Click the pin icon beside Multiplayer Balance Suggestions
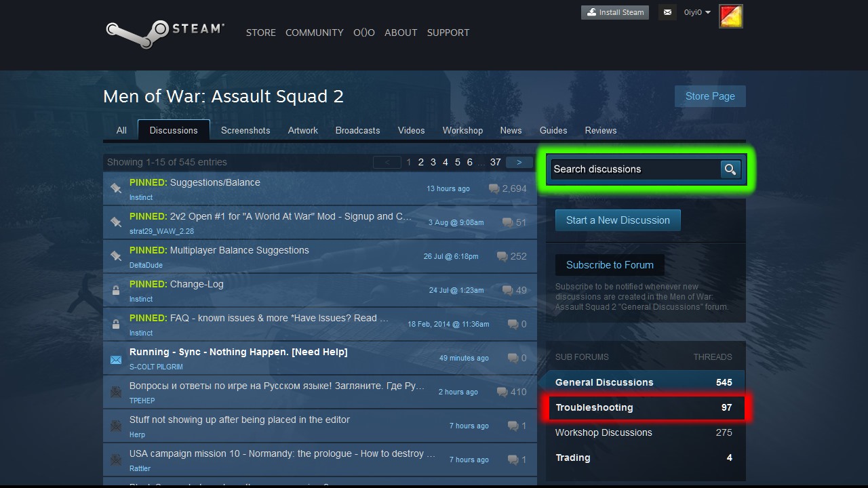The image size is (868, 488). click(116, 256)
